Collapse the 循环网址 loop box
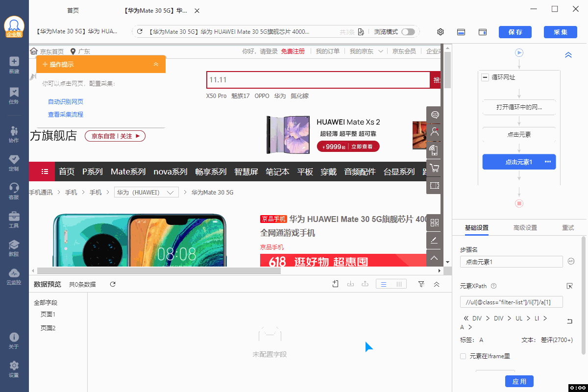588x392 pixels. [x=485, y=77]
